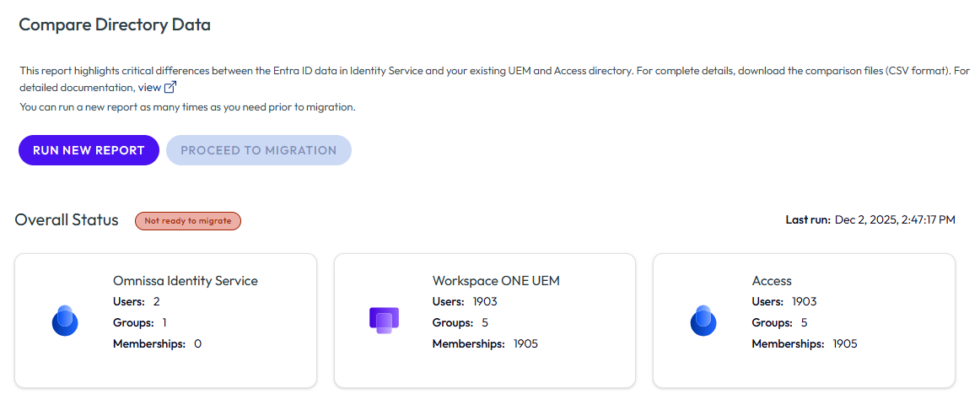
Task: Click Users: 1903 in Workspace ONE UEM card
Action: (465, 301)
